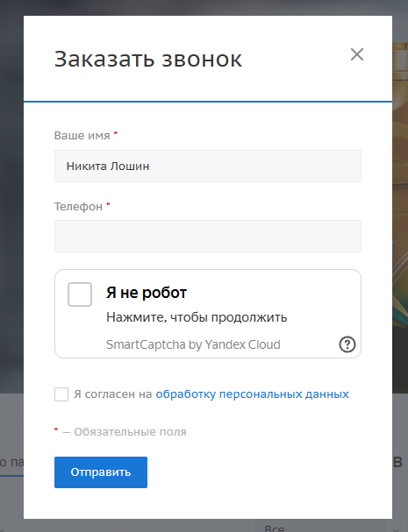
Task: Check the Я согласен на consent box
Action: (x=61, y=394)
